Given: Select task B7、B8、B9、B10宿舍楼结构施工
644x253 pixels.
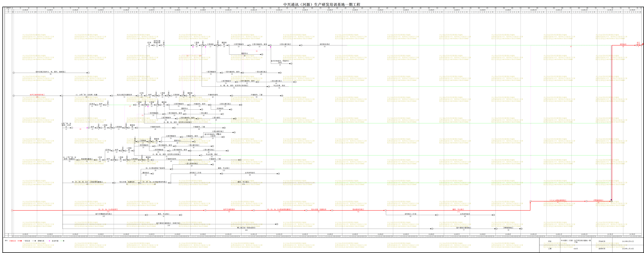Looking at the screenshot, I should pyautogui.click(x=155, y=182).
